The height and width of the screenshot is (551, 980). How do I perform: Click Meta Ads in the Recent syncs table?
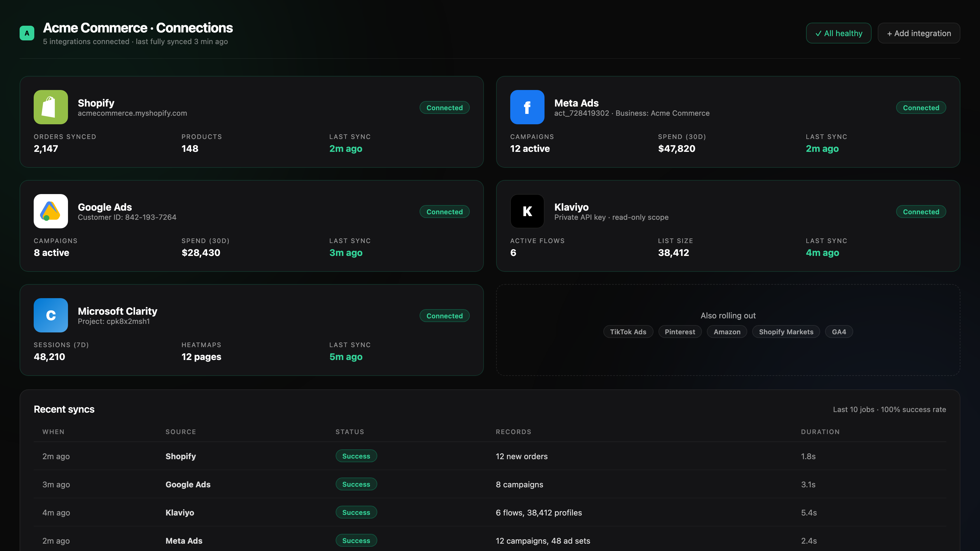(x=184, y=541)
